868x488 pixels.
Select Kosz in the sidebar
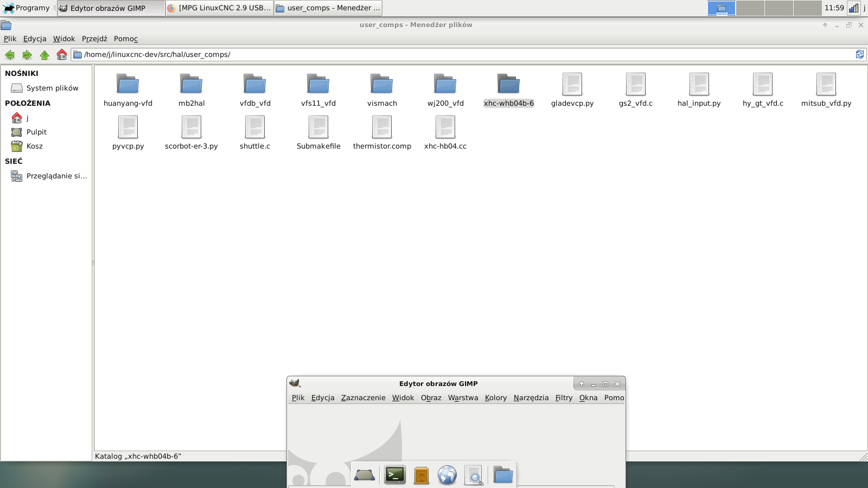(34, 146)
